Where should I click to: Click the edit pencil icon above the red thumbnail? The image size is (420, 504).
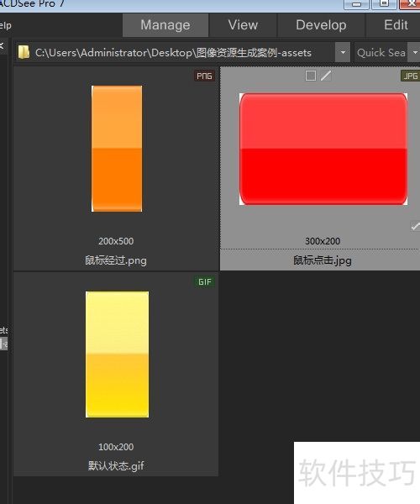pyautogui.click(x=326, y=76)
